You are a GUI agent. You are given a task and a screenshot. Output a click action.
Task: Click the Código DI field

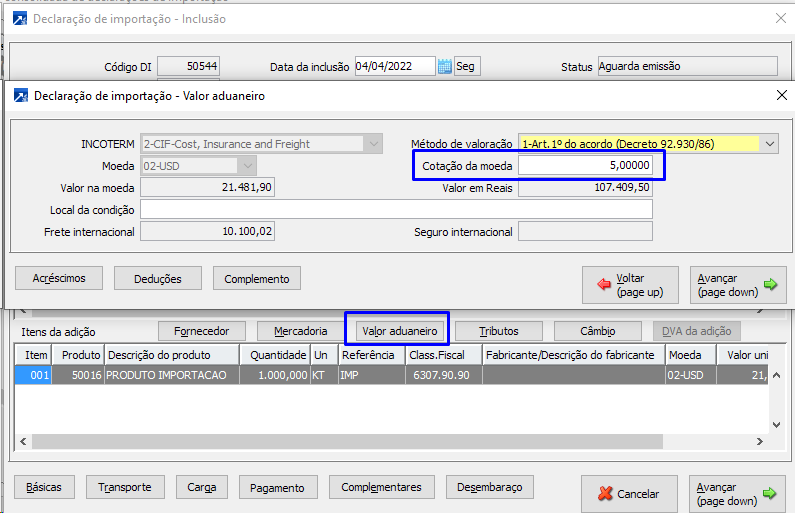[188, 66]
